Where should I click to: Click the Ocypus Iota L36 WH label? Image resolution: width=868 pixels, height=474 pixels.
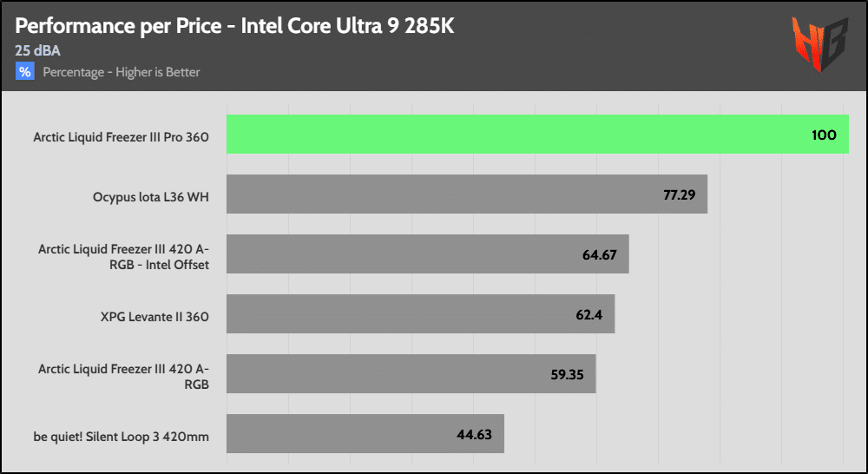click(150, 197)
